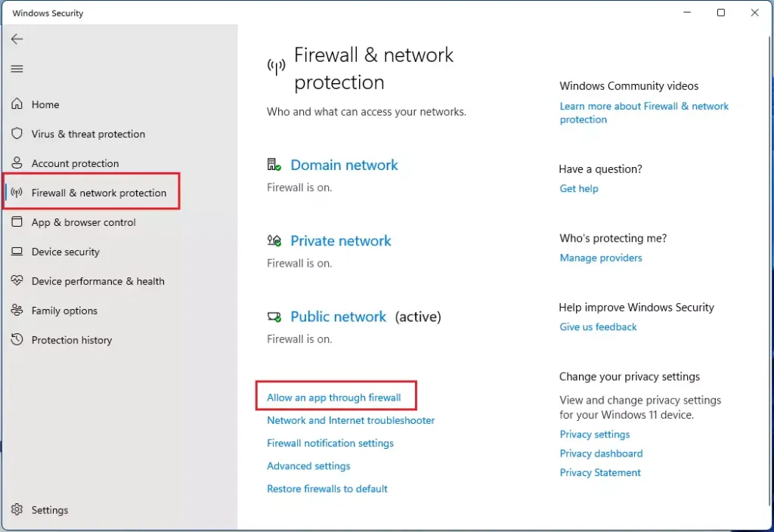Click the Account protection person icon
The width and height of the screenshot is (774, 532).
click(17, 163)
